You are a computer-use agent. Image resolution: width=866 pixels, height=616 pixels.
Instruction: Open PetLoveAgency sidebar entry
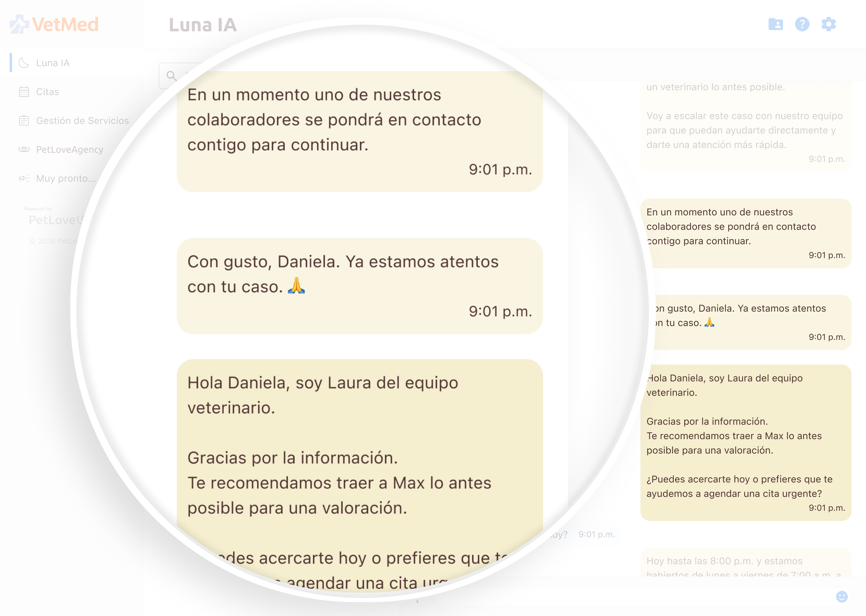(72, 149)
